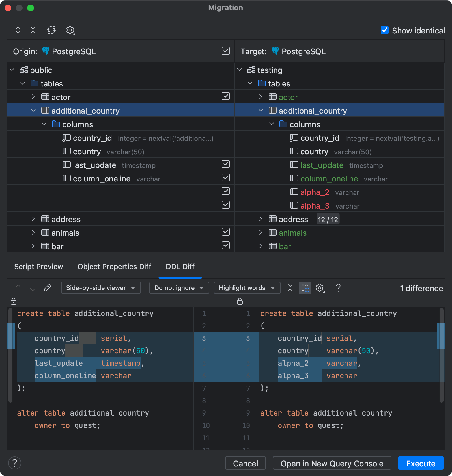
Task: Open migration settings gear in top toolbar
Action: coord(70,30)
